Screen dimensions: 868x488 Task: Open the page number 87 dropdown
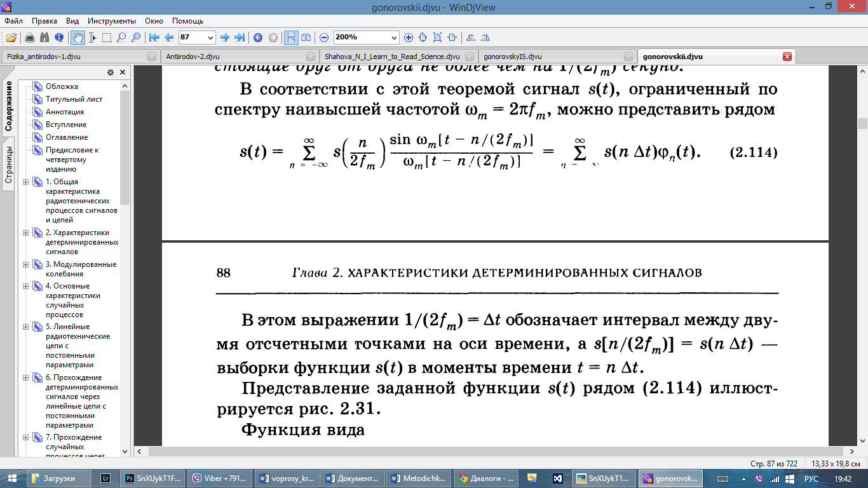[x=211, y=37]
